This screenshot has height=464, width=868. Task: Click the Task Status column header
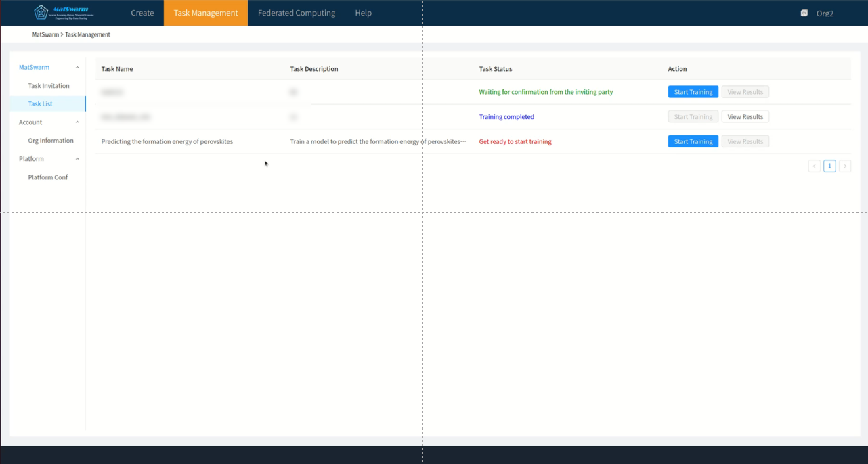pyautogui.click(x=496, y=69)
